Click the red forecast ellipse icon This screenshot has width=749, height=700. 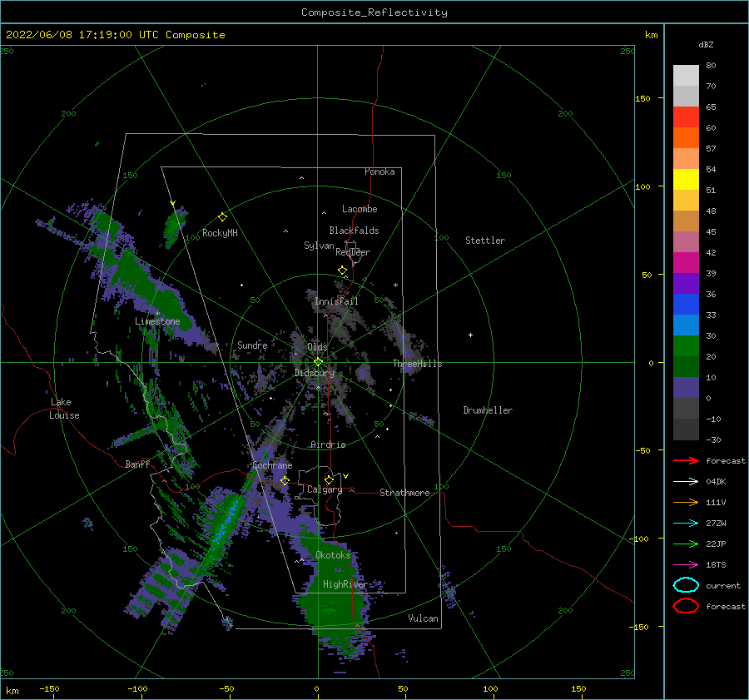[x=686, y=606]
